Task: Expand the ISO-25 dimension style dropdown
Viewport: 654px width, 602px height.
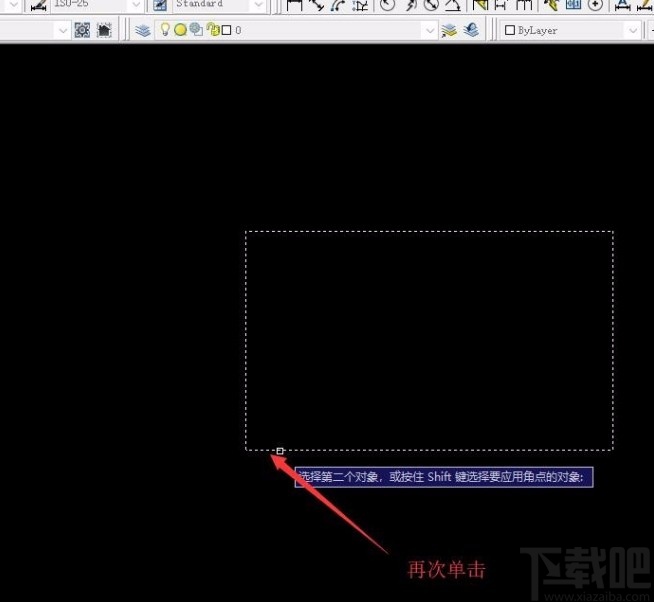Action: click(136, 5)
